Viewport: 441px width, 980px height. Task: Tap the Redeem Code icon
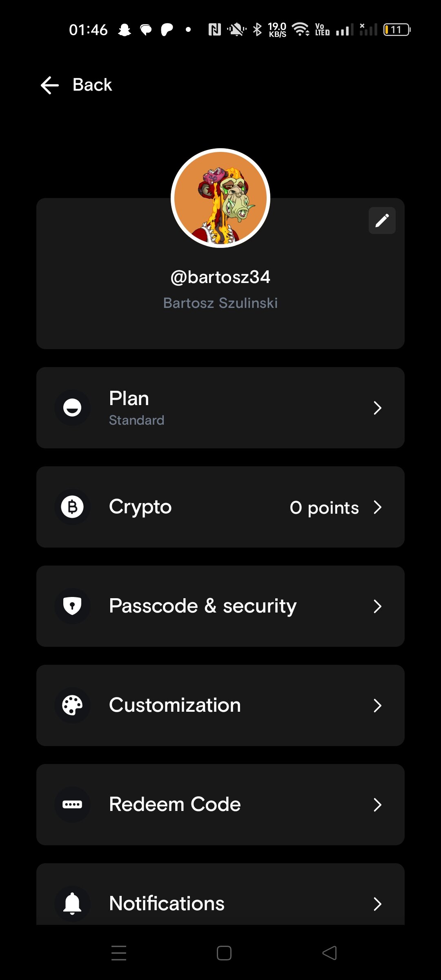click(x=72, y=804)
